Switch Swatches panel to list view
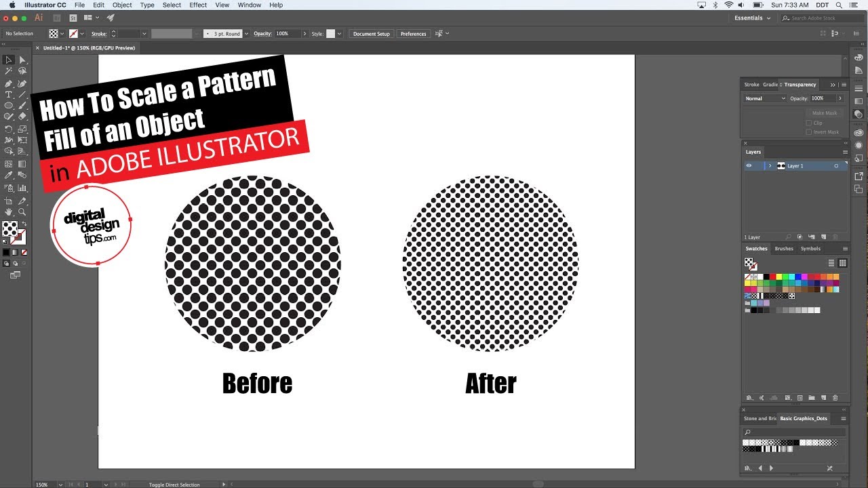The width and height of the screenshot is (868, 488). click(x=831, y=263)
